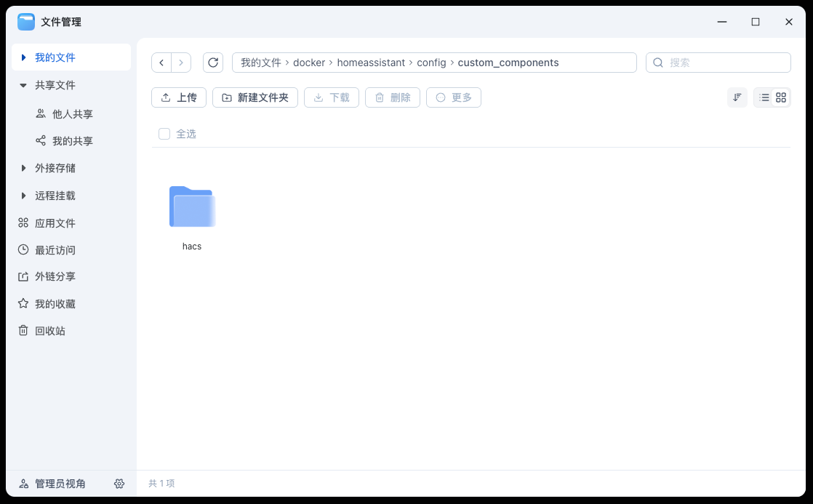The image size is (813, 504).
Task: Switch to grid view mode
Action: coord(779,97)
